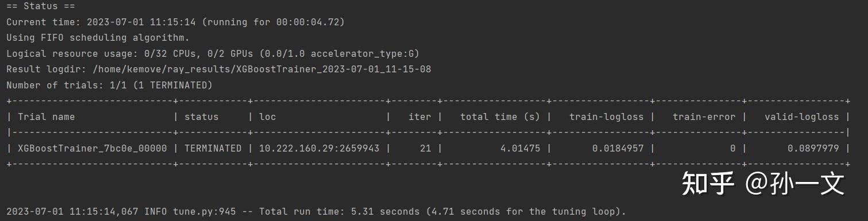Click the valid-logloss column header
868x221 pixels.
[x=801, y=117]
